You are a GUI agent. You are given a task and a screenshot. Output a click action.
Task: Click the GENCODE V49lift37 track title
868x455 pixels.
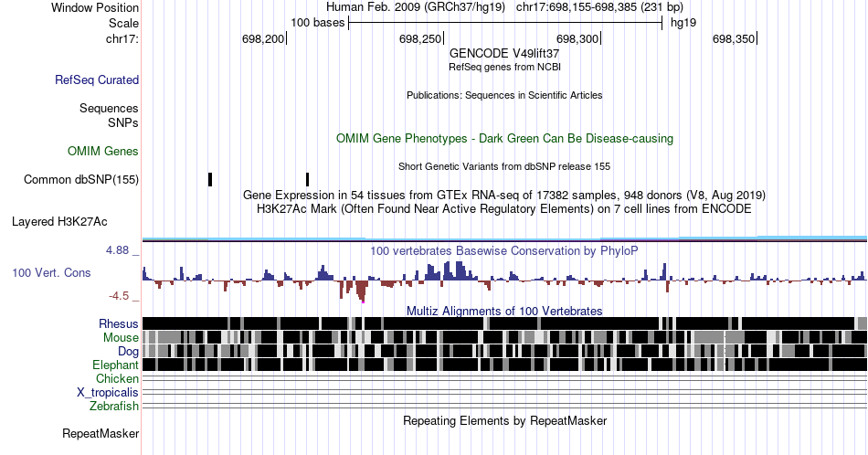pos(504,54)
